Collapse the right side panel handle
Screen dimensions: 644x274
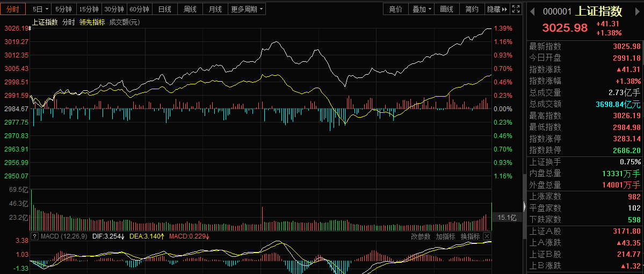click(524, 206)
